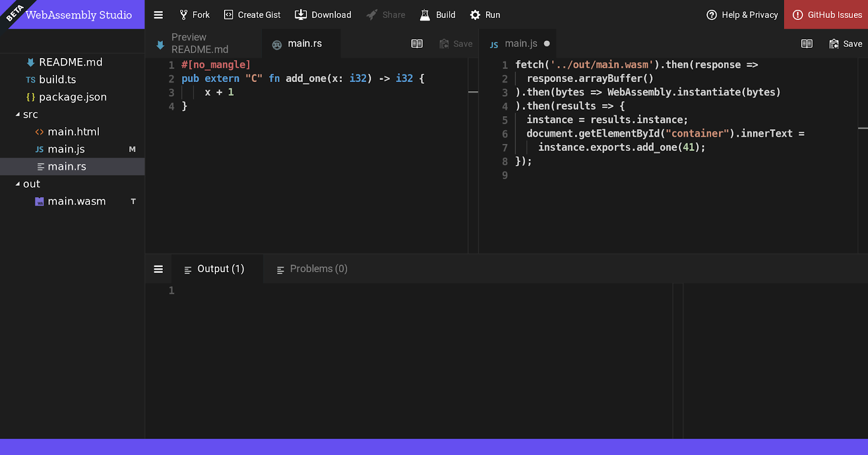Screen dimensions: 868x455
Task: Download the project files
Action: click(x=323, y=15)
